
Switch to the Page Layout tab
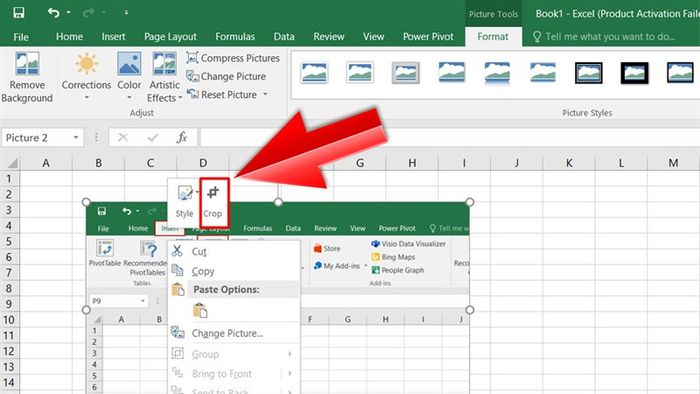pyautogui.click(x=170, y=37)
